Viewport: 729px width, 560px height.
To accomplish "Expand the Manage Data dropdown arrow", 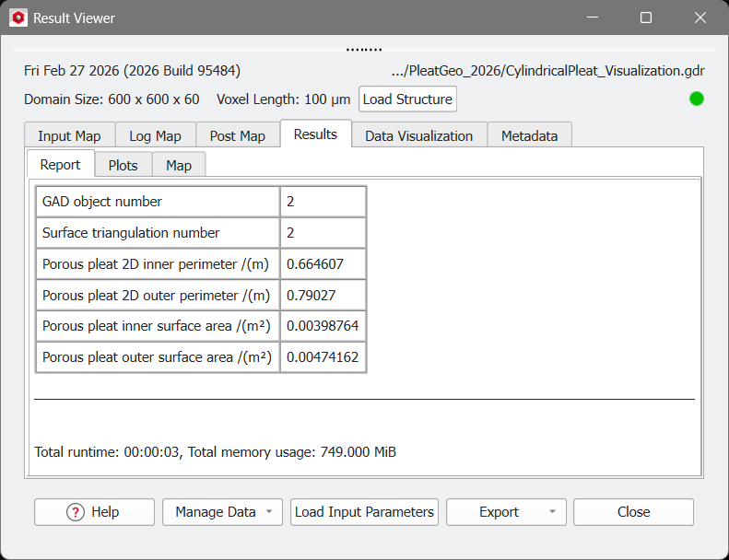I will pos(268,512).
